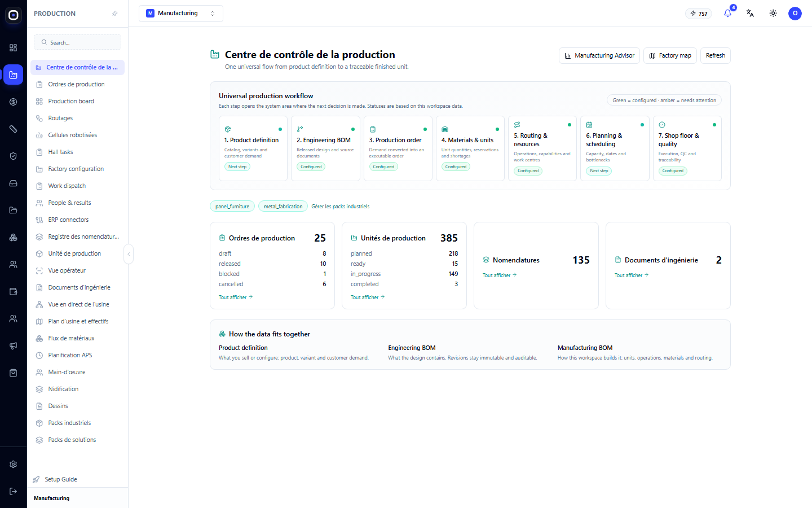
Task: Open the settings gear in the left rail
Action: (14, 464)
